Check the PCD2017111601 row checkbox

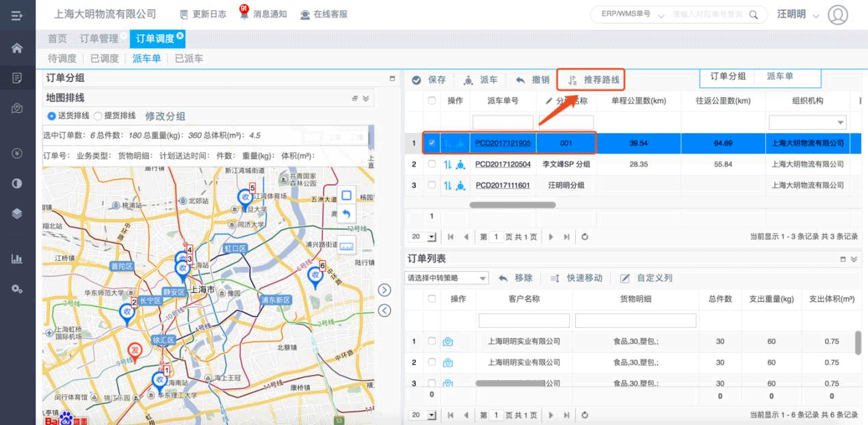[x=431, y=185]
